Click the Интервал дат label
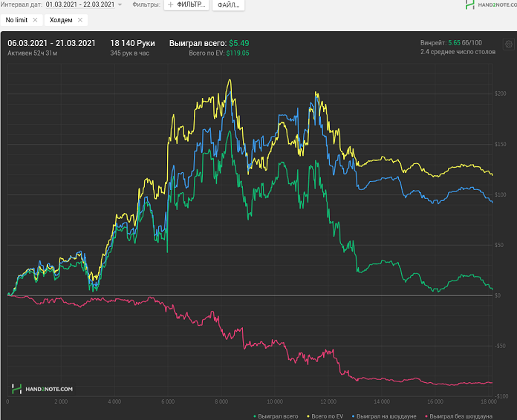517x420 pixels. pos(21,4)
